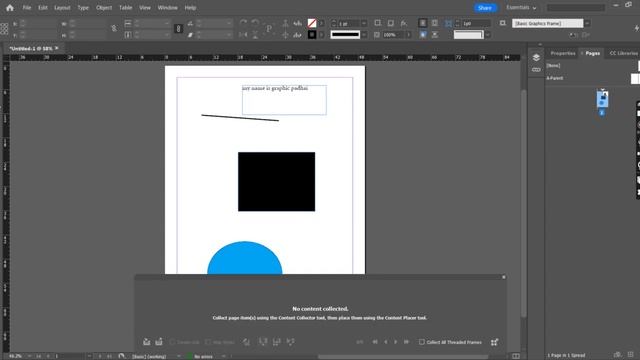
Task: Click the load conveyor icon
Action: (x=494, y=342)
